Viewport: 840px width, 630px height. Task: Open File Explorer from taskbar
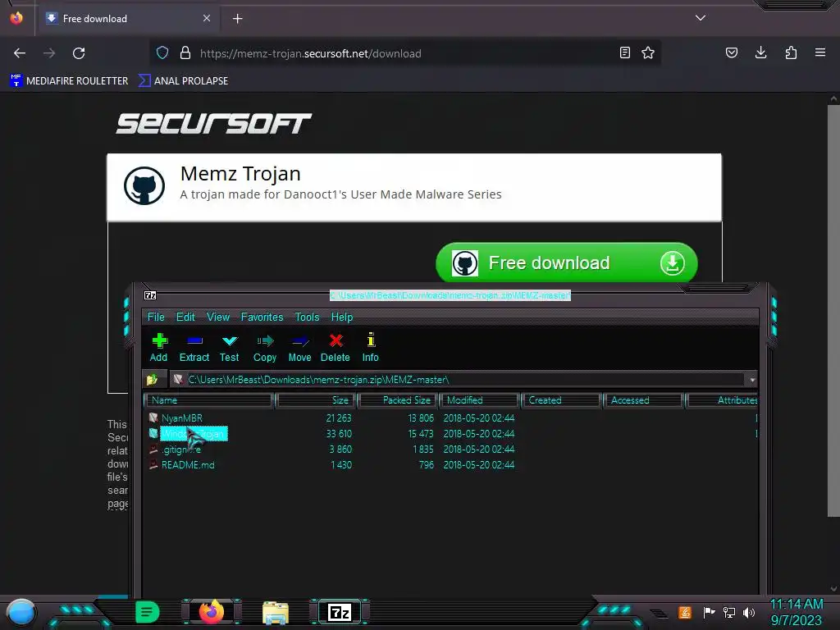click(x=276, y=613)
